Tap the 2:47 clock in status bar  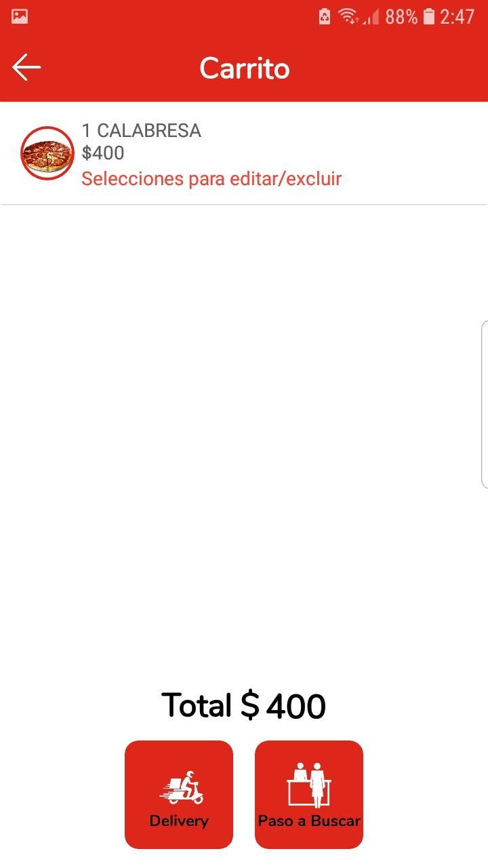(x=457, y=16)
